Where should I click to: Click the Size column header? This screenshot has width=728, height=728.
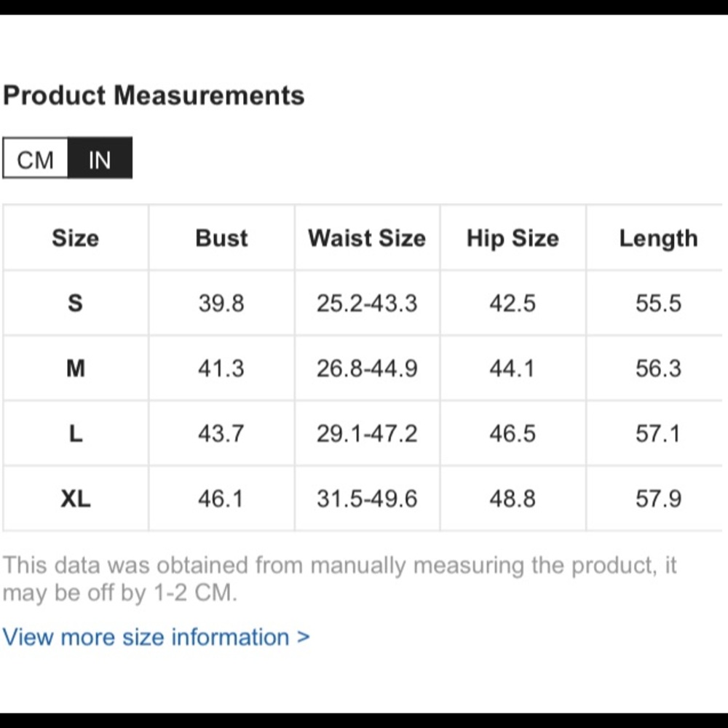pos(76,238)
